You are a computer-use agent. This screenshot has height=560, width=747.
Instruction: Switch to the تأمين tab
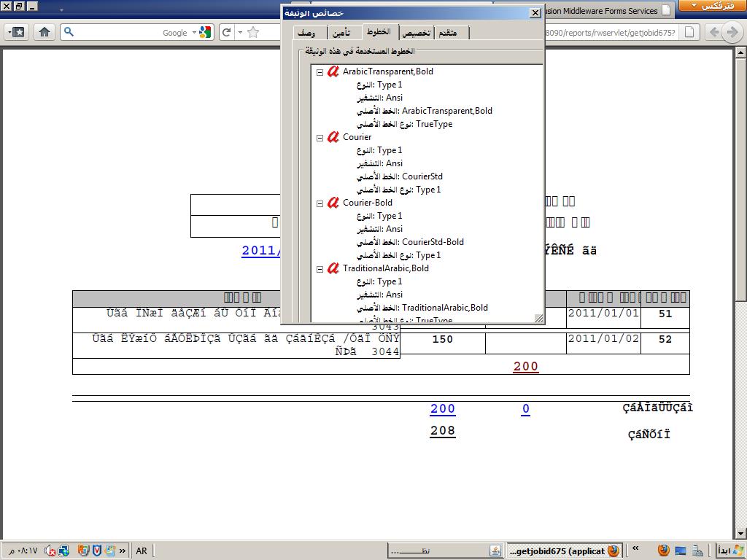coord(341,33)
